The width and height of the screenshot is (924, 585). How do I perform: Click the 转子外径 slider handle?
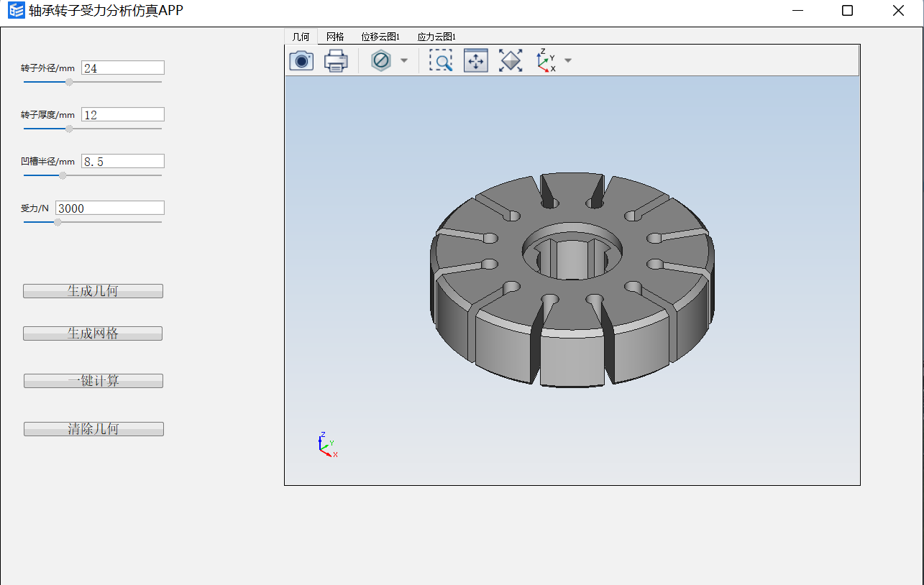[x=69, y=82]
